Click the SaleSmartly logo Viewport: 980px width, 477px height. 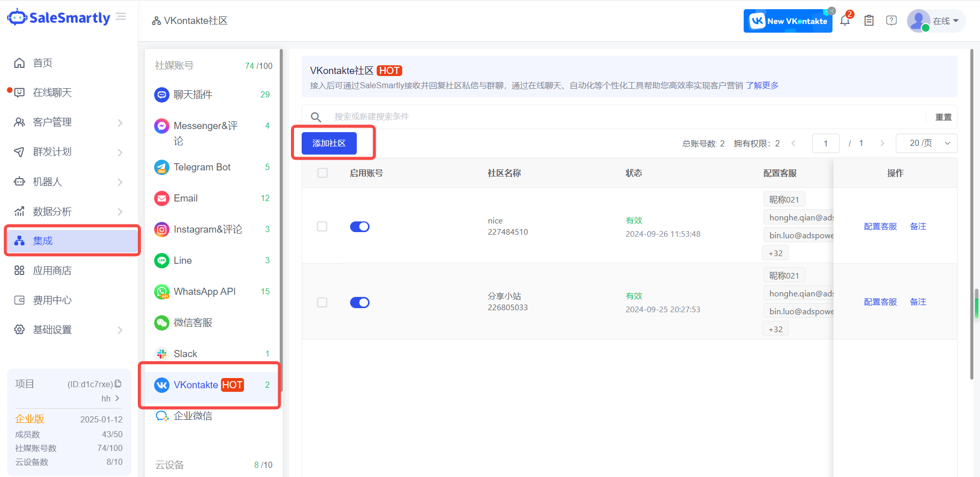click(58, 17)
